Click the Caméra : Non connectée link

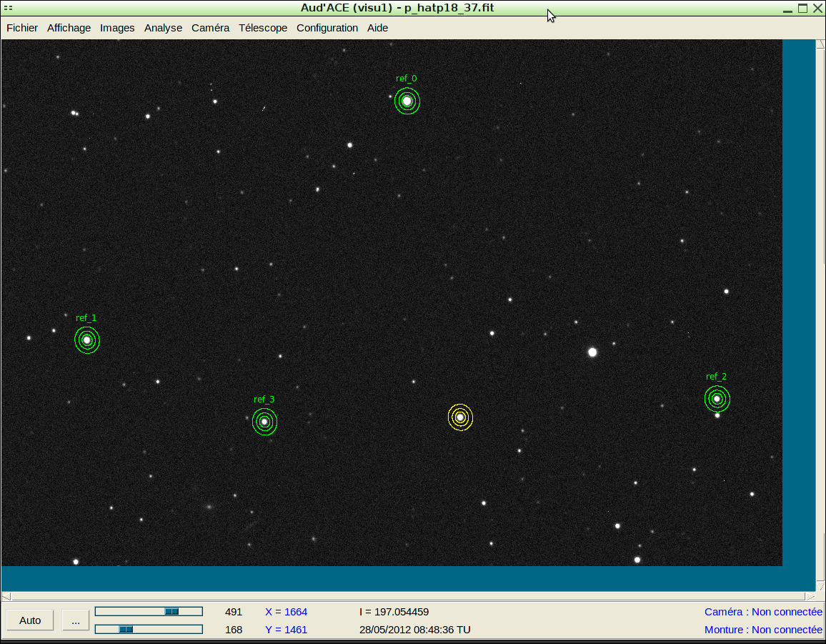[x=762, y=612]
